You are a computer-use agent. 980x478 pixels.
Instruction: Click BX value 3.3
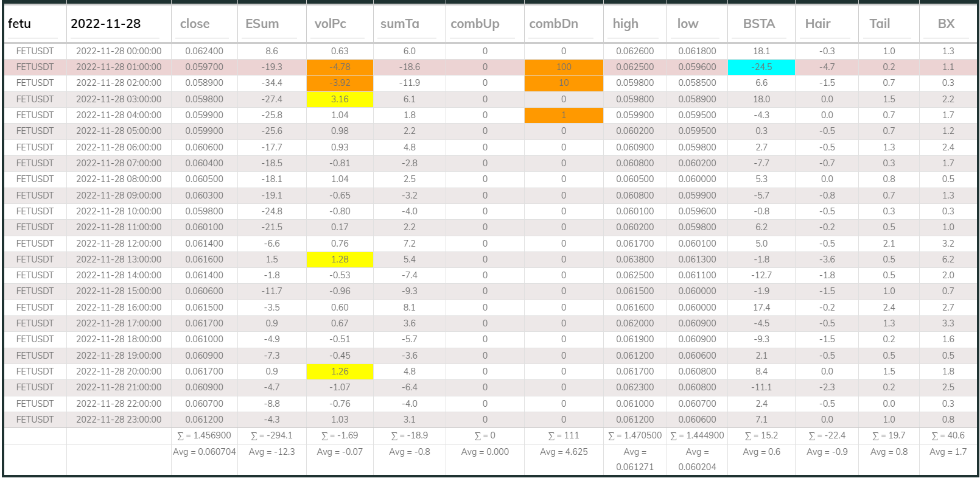(948, 323)
